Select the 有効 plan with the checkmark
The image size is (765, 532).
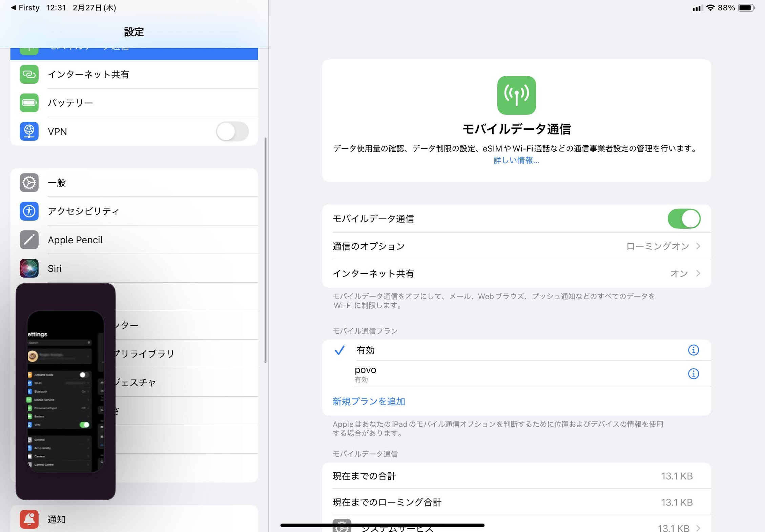point(365,350)
